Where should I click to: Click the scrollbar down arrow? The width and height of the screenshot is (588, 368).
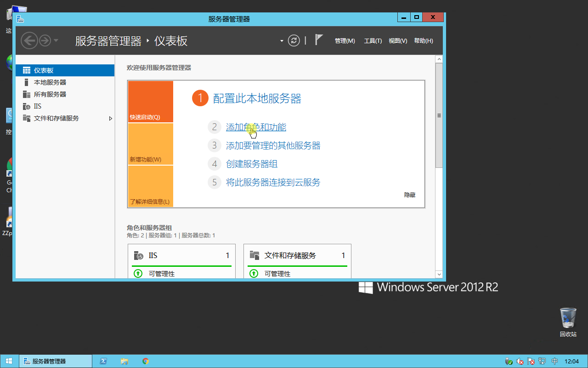439,274
